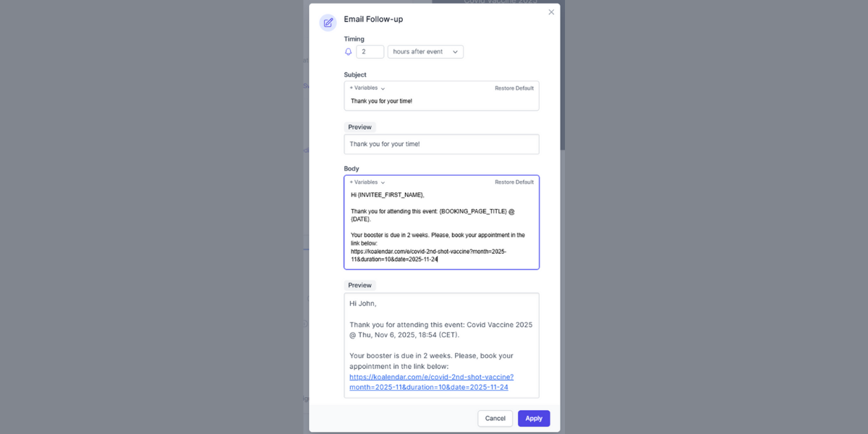Click Restore Default for the Body field

click(x=514, y=182)
